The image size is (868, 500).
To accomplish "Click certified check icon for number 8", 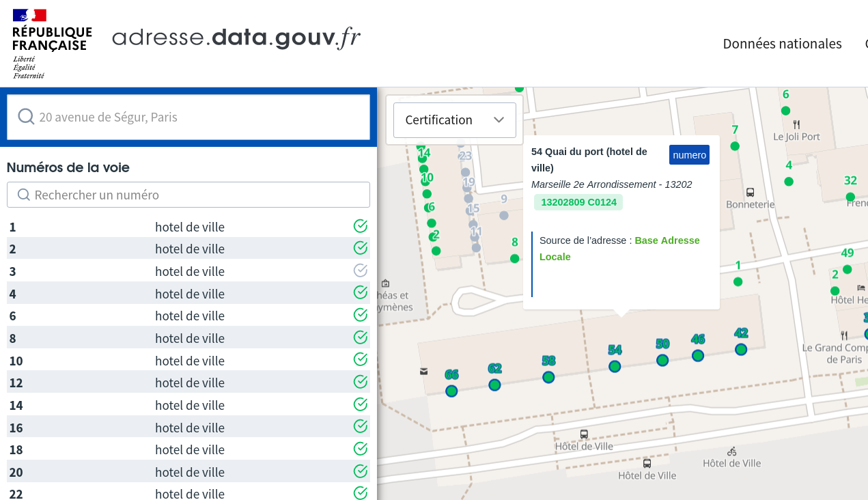I will [361, 337].
